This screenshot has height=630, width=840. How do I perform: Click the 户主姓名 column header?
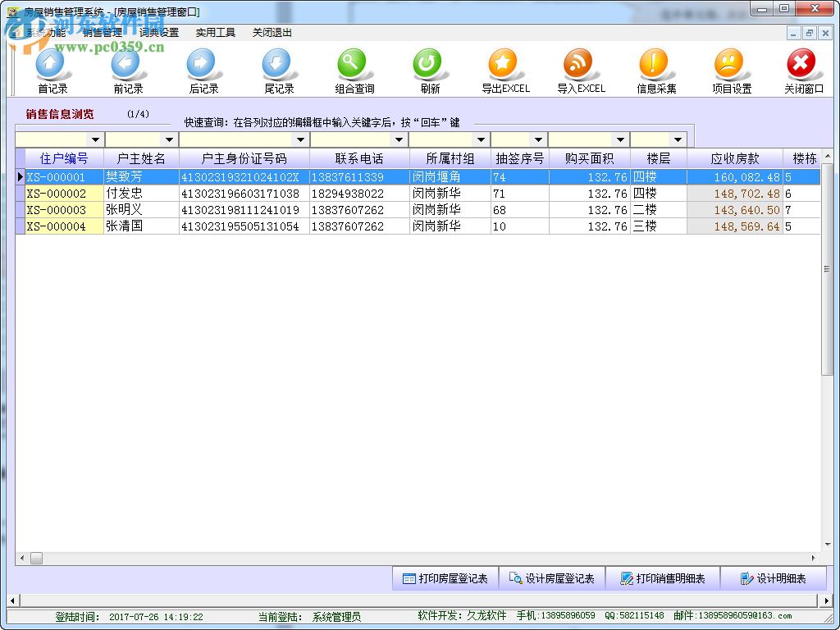click(x=141, y=158)
